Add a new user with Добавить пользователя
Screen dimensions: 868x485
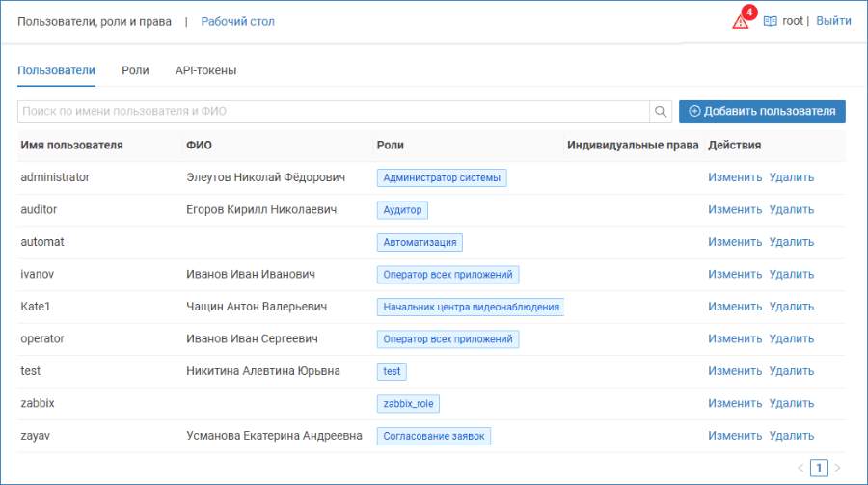pos(762,111)
